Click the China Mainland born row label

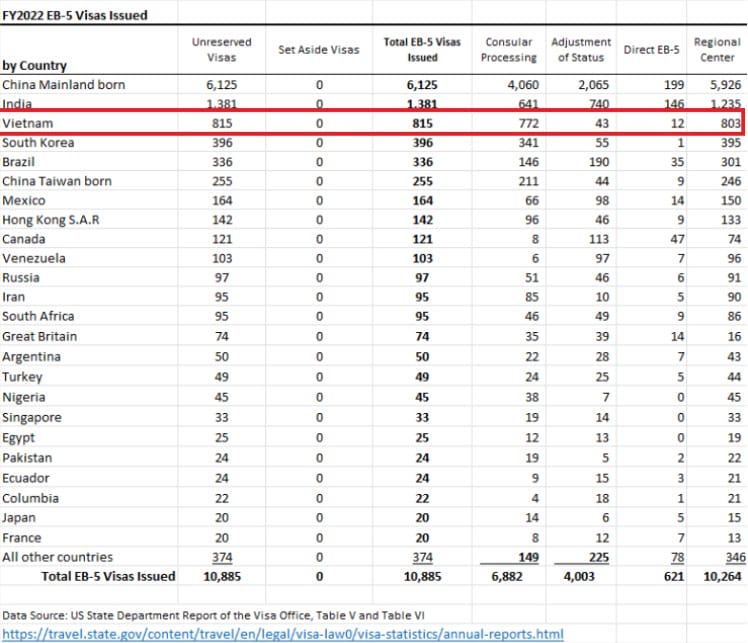(63, 85)
